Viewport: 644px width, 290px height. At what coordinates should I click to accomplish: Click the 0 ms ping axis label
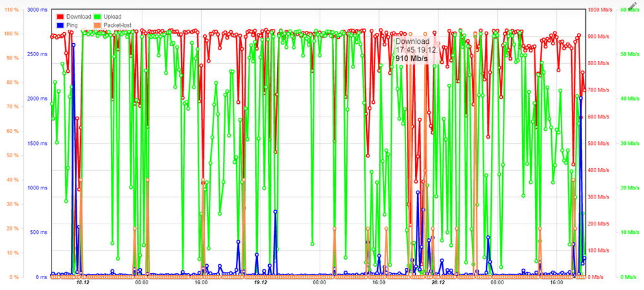click(x=41, y=277)
